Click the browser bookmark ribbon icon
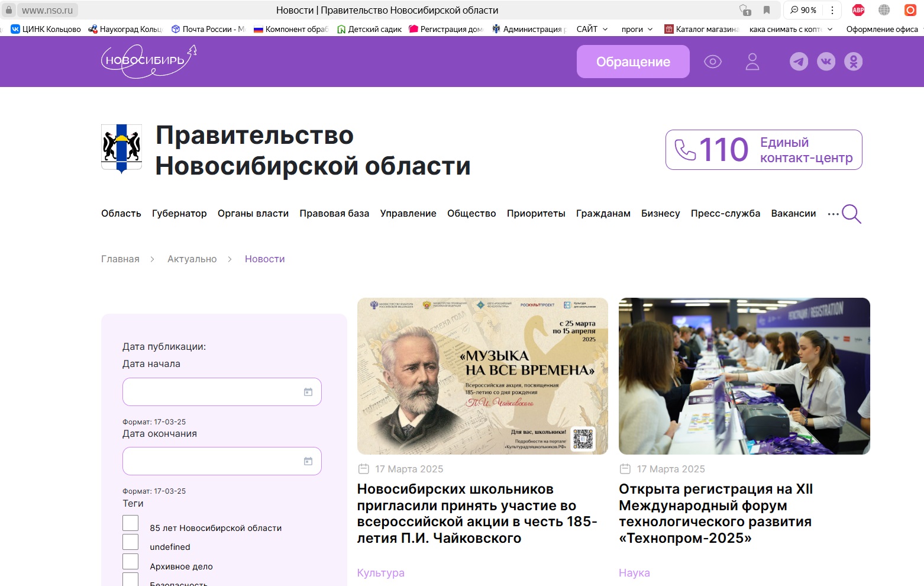924x586 pixels. click(767, 10)
